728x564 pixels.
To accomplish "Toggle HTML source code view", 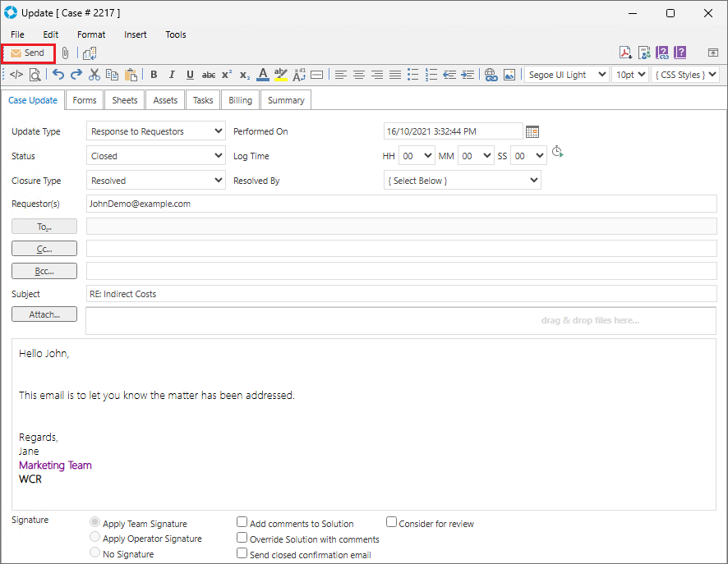I will click(x=16, y=75).
